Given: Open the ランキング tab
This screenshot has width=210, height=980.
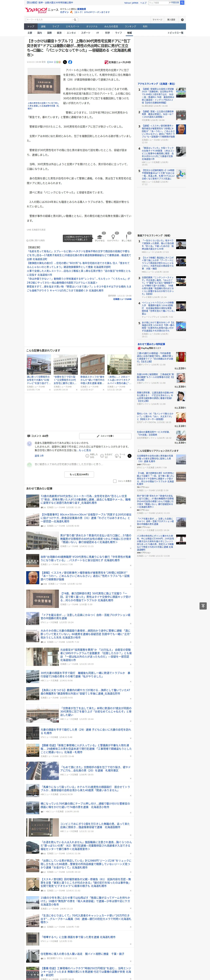Looking at the screenshot, I should tap(130, 27).
